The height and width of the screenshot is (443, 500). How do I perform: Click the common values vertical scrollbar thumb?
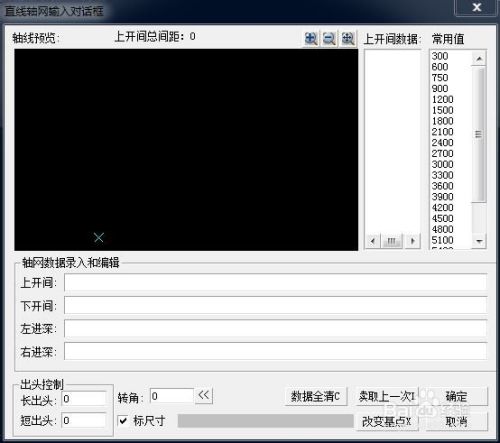pos(479,134)
